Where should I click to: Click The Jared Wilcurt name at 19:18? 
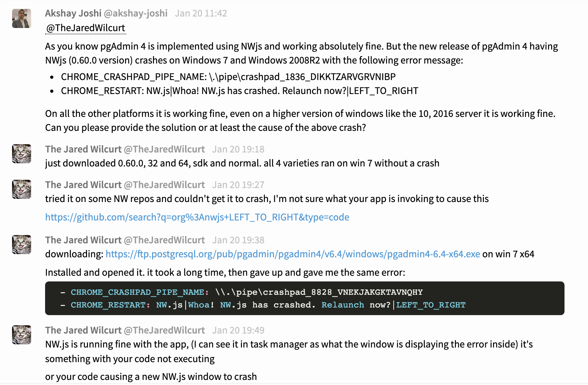click(x=83, y=149)
